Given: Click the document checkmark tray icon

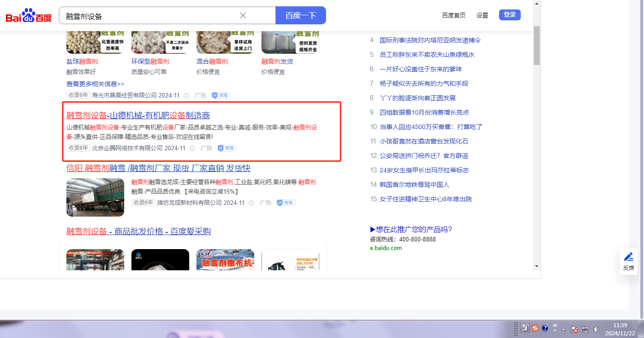Looking at the screenshot, I should click(x=525, y=328).
